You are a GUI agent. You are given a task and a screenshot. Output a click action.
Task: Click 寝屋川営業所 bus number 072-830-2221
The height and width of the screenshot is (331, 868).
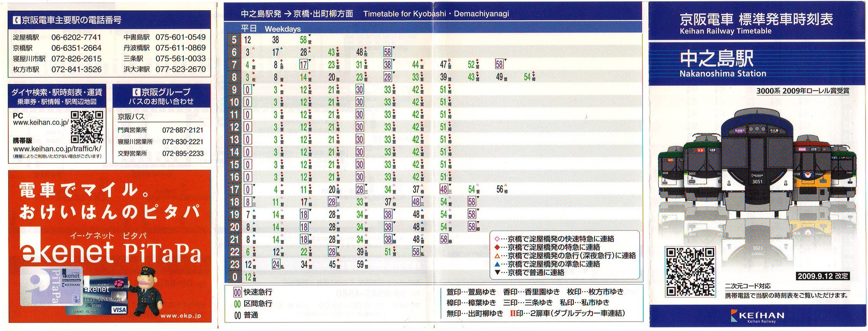point(183,142)
